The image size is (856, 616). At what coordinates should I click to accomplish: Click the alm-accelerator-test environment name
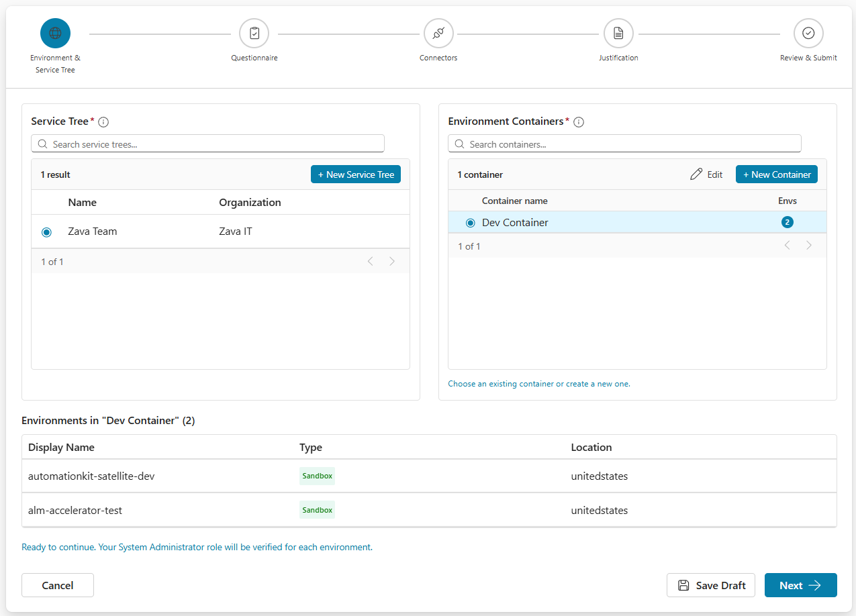tap(75, 511)
